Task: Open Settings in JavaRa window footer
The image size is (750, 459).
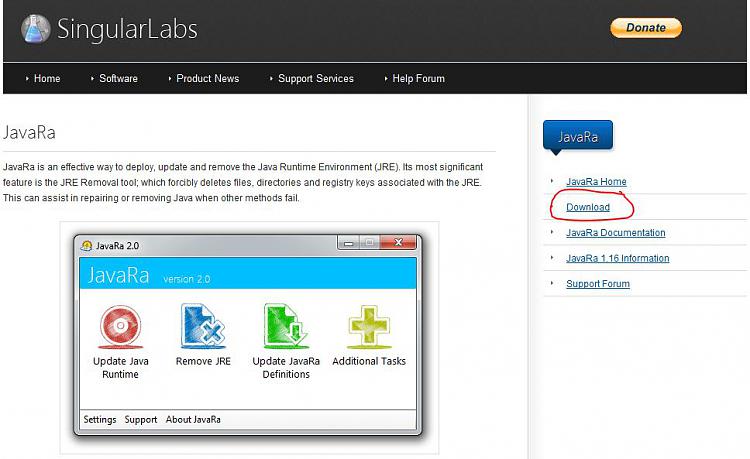Action: click(99, 419)
